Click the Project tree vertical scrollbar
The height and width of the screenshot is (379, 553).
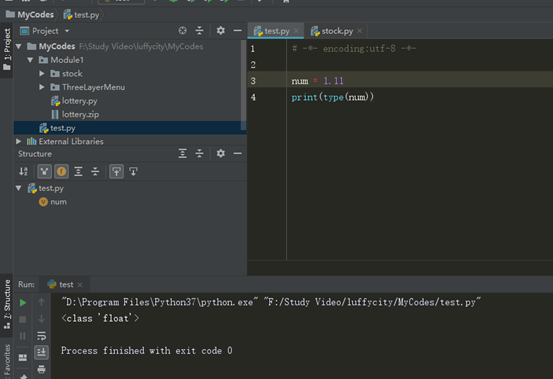(x=243, y=85)
